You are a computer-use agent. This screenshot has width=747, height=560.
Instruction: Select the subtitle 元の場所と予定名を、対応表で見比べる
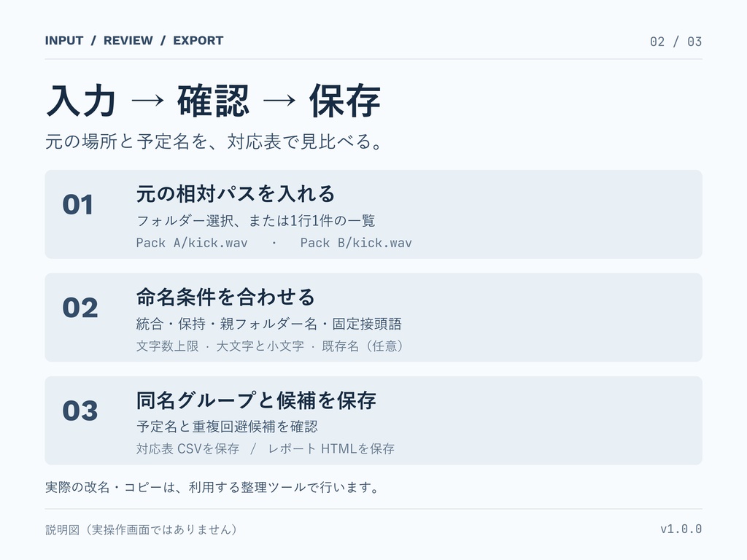point(214,141)
